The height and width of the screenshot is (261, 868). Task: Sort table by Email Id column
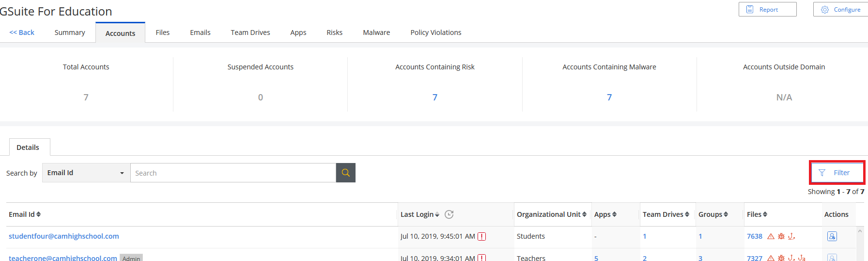click(x=25, y=214)
